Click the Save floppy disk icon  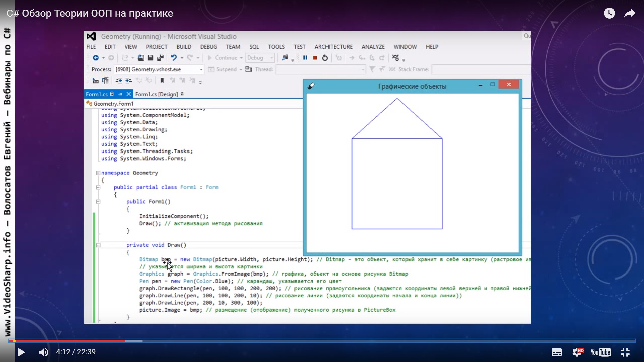click(150, 58)
